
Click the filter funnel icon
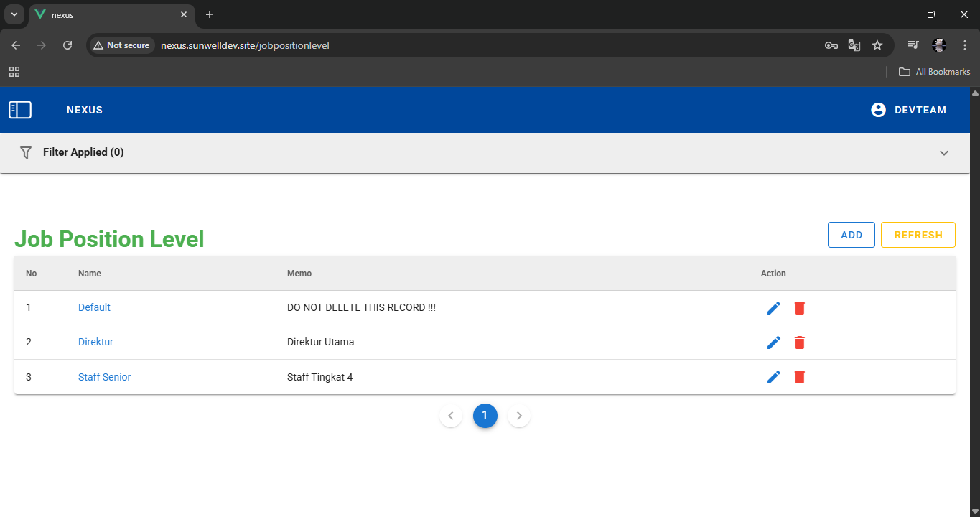tap(26, 152)
